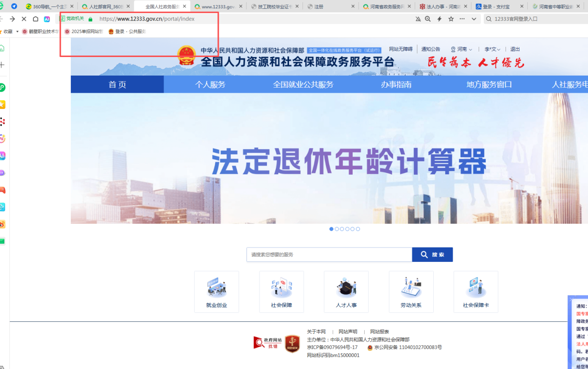Click the green padlock security icon
588x369 pixels.
(x=90, y=19)
